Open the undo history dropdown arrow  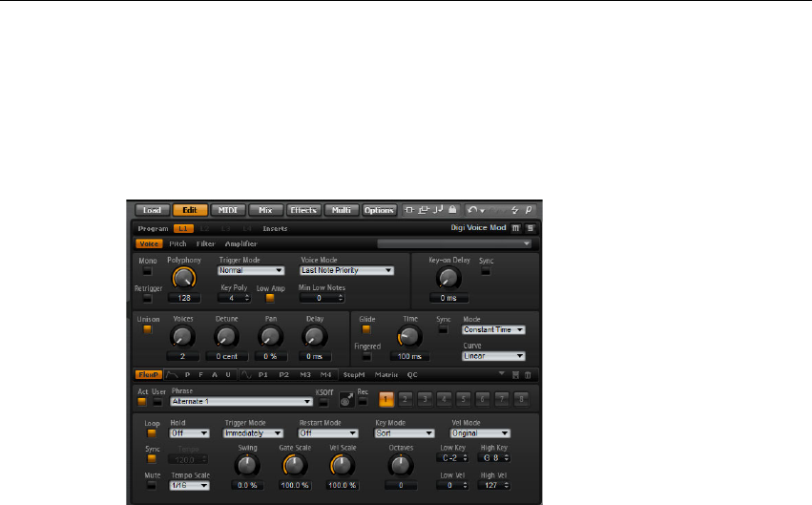tap(482, 211)
